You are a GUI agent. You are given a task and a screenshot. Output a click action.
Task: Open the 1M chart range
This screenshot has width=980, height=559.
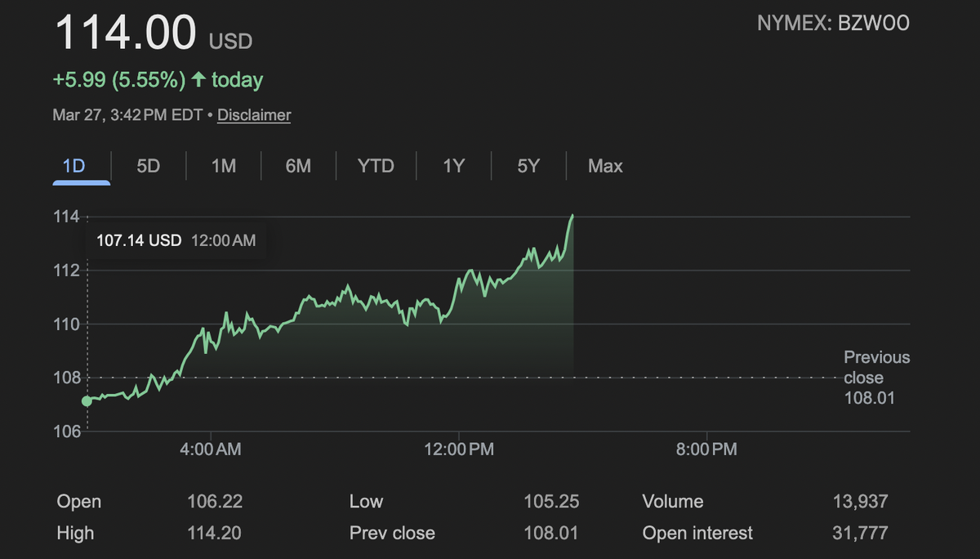pyautogui.click(x=223, y=166)
